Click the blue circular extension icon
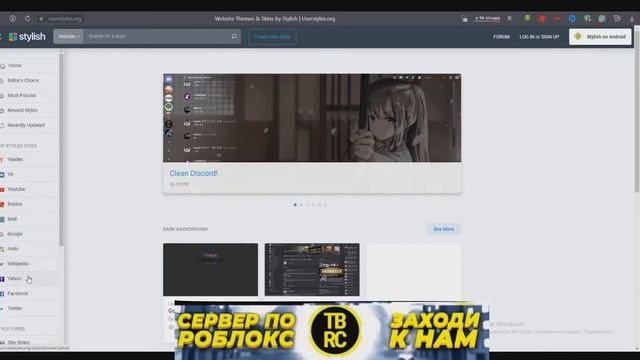This screenshot has width=640, height=360. (x=572, y=18)
